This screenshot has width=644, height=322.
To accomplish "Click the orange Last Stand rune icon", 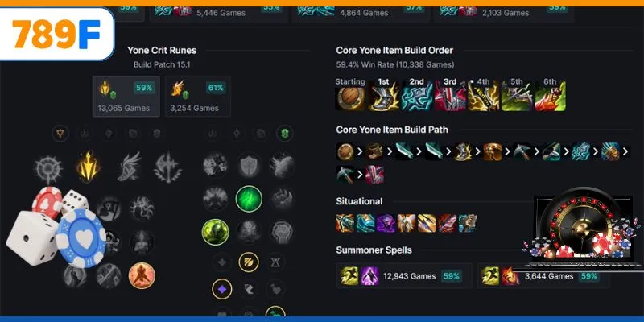I will pyautogui.click(x=142, y=275).
